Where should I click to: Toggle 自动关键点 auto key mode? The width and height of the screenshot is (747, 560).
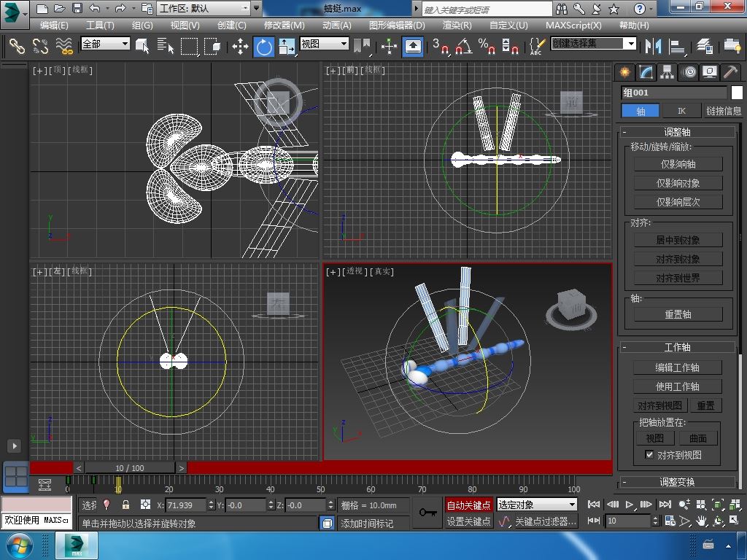point(468,505)
